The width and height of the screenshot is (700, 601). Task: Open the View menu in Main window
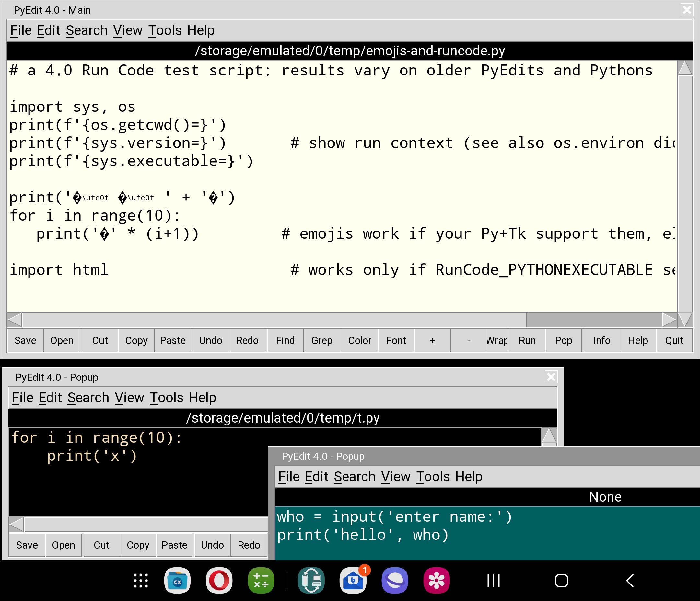point(128,30)
